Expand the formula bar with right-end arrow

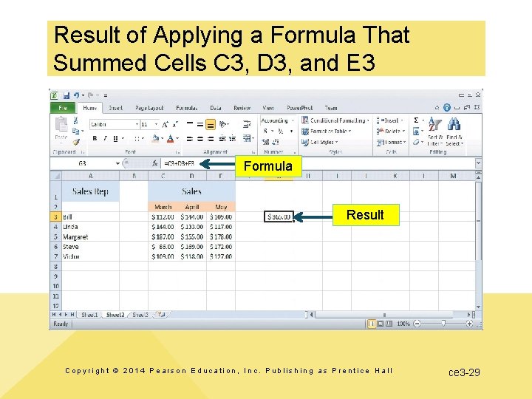click(478, 163)
